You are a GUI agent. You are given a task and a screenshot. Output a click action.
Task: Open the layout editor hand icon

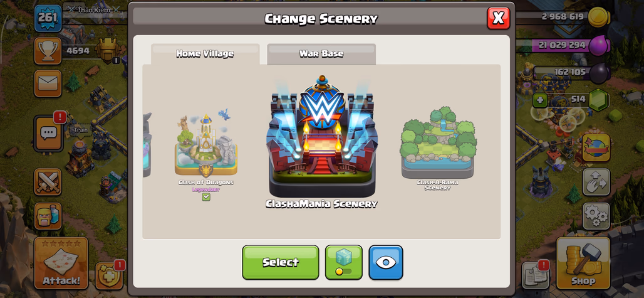[596, 182]
